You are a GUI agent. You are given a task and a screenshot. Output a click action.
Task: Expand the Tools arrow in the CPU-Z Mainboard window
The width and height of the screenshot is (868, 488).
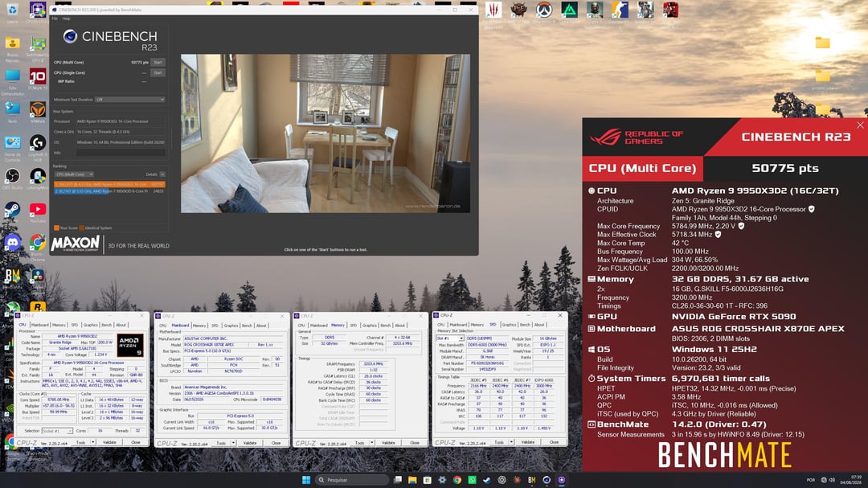(x=233, y=443)
